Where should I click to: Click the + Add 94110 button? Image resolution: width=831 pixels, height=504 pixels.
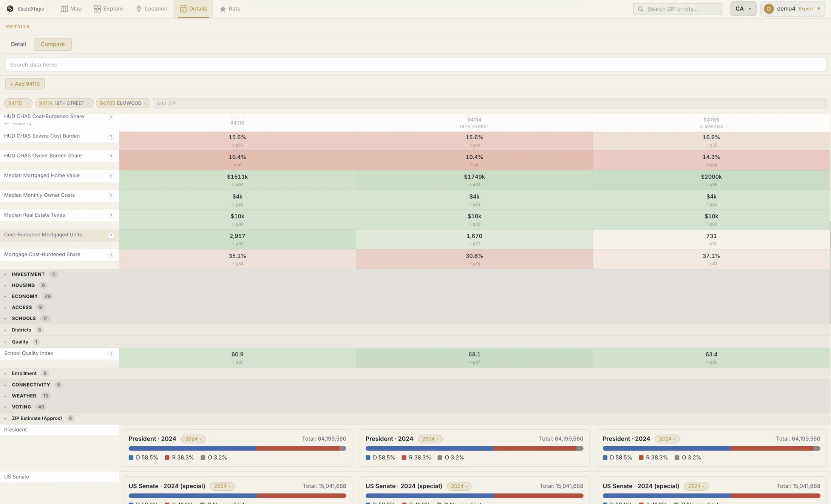coord(25,84)
